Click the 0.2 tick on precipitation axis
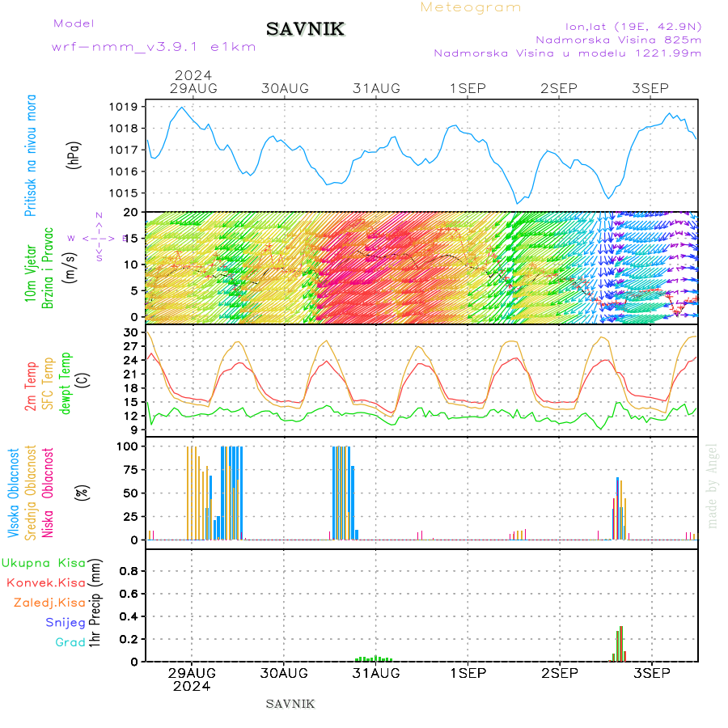The width and height of the screenshot is (728, 728). point(127,639)
